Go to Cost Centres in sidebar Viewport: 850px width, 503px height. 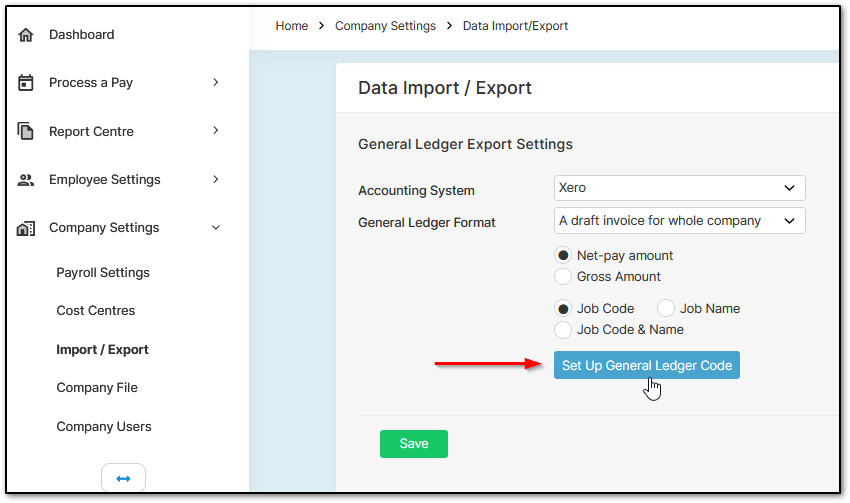coord(95,311)
